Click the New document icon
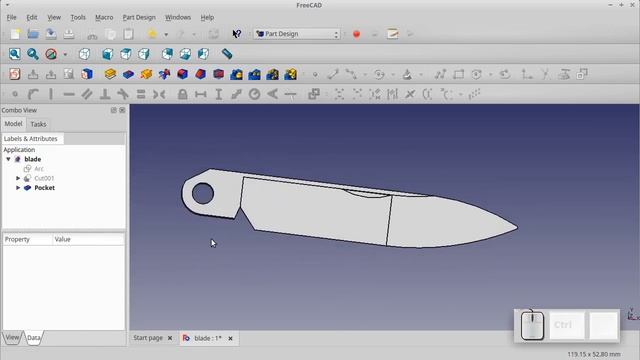The width and height of the screenshot is (640, 360). pos(16,34)
